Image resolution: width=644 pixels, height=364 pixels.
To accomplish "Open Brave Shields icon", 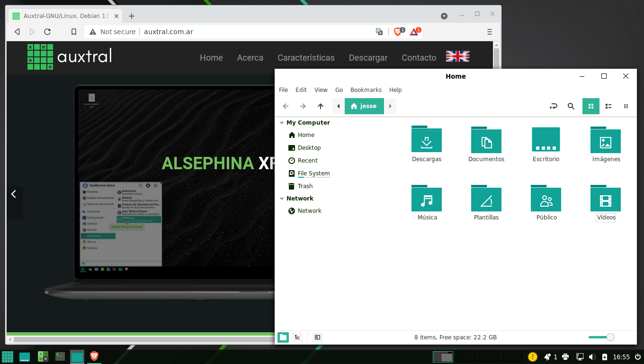I will [398, 31].
